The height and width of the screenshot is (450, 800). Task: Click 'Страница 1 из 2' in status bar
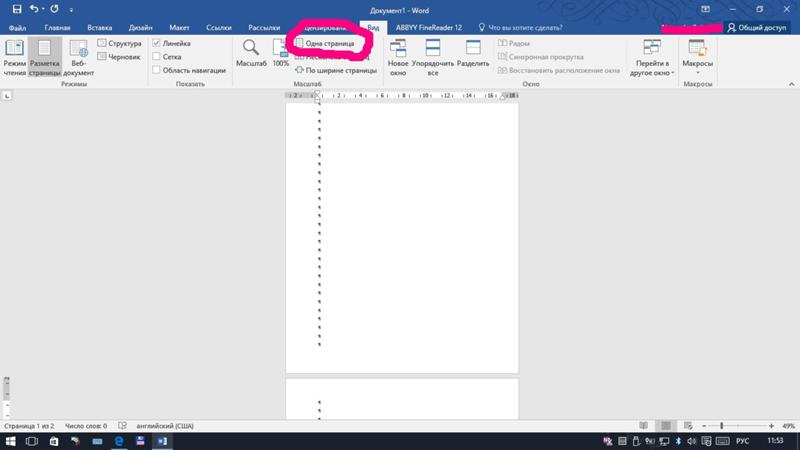(29, 426)
